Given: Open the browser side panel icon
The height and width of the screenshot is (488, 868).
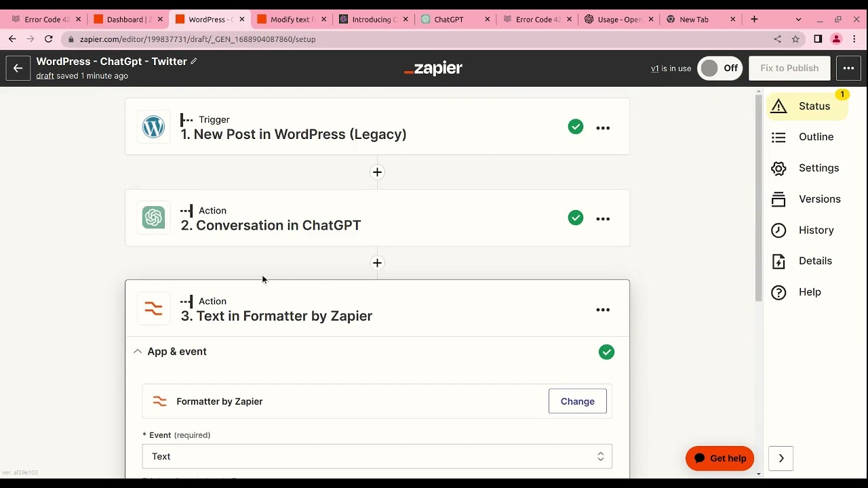Looking at the screenshot, I should (x=818, y=39).
